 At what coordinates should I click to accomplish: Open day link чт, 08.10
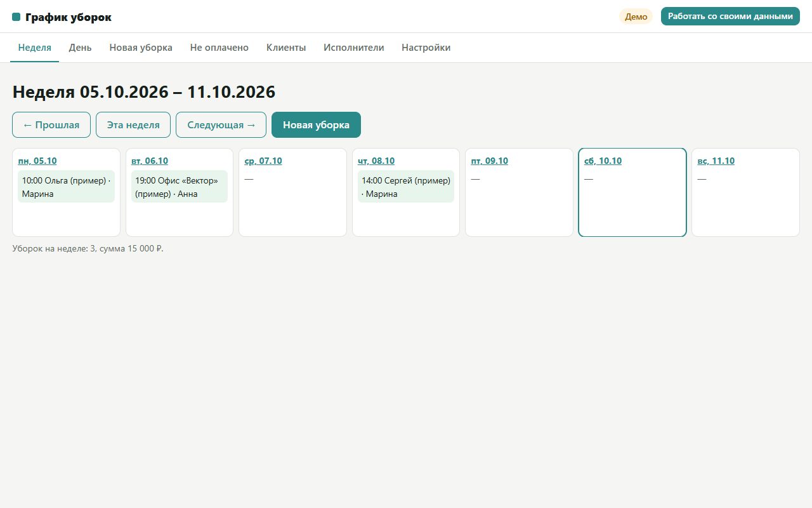(x=376, y=161)
